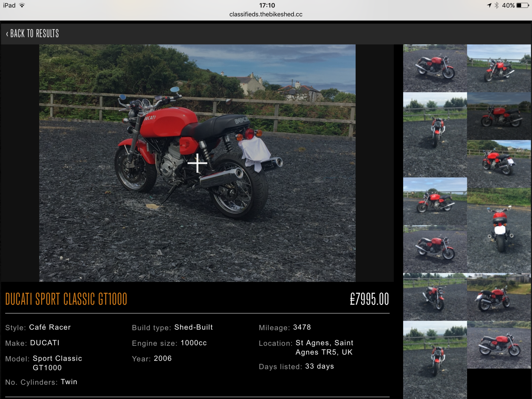Open first-row right thumbnail with cloudy sky
Image resolution: width=532 pixels, height=399 pixels.
tap(499, 68)
